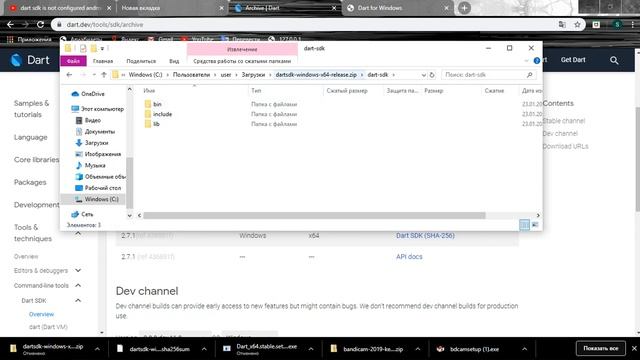The height and width of the screenshot is (360, 640).
Task: Click Explorer back arrow
Action: [x=69, y=75]
